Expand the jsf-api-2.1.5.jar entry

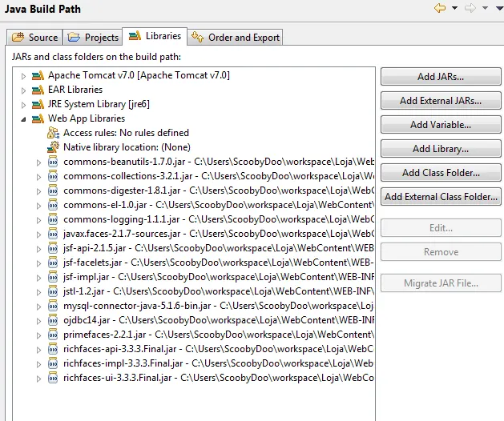pos(39,249)
